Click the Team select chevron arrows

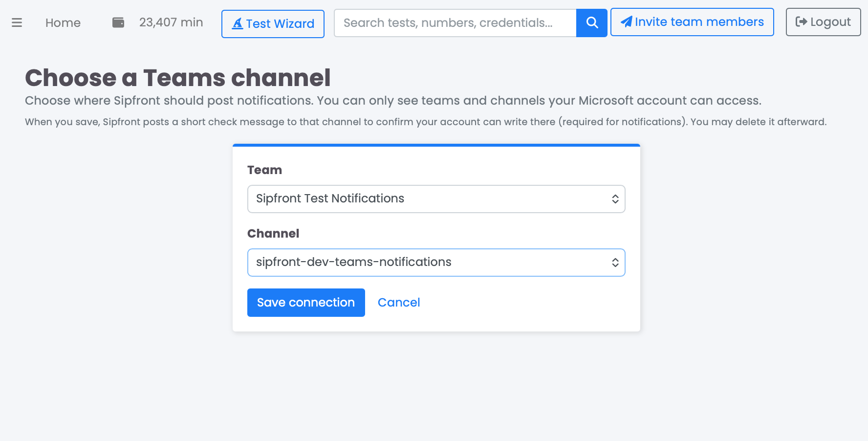615,198
